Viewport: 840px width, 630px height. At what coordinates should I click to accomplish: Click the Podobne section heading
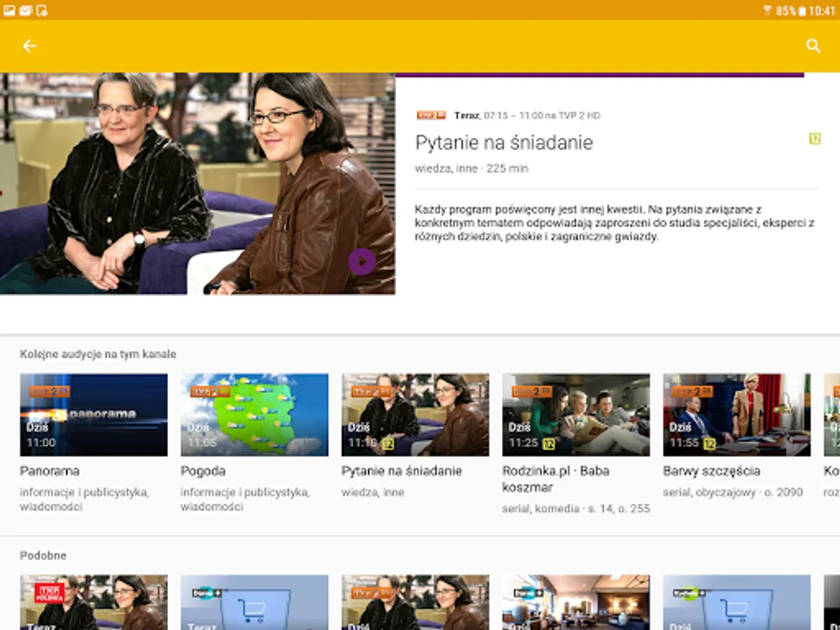43,556
